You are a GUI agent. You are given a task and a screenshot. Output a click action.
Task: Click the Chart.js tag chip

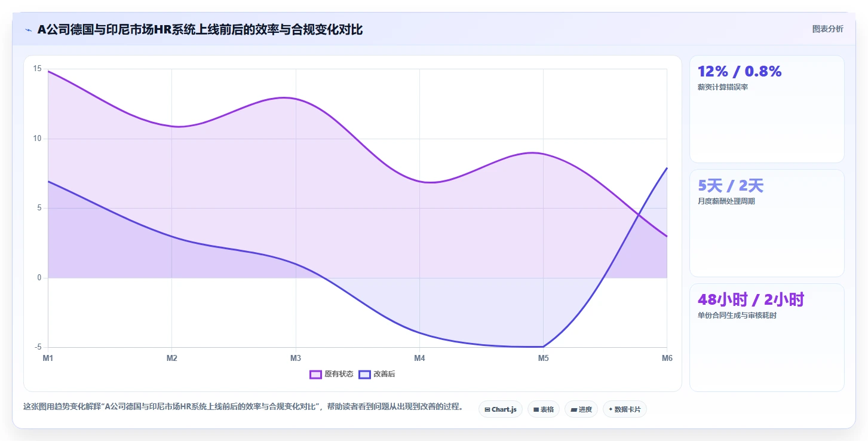pos(501,409)
